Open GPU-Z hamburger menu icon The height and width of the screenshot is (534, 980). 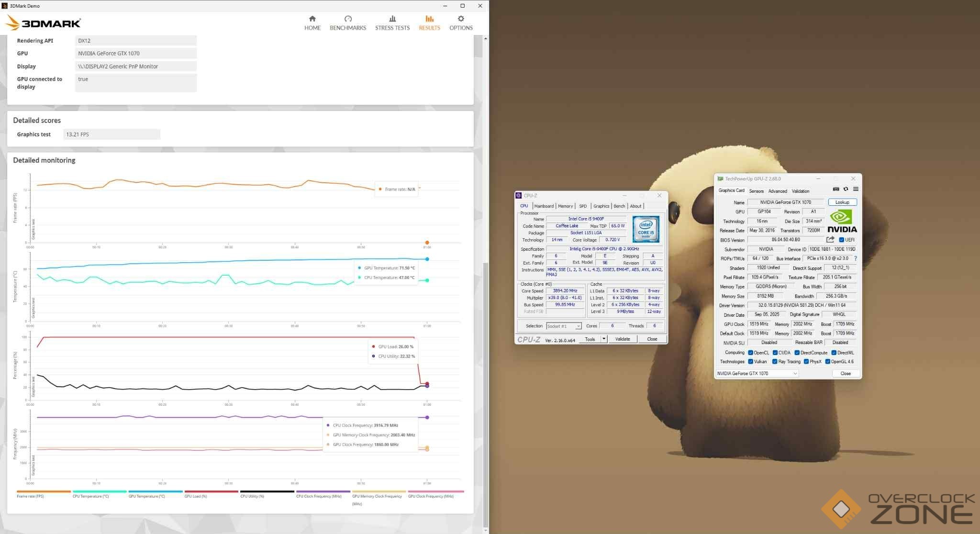coord(856,189)
